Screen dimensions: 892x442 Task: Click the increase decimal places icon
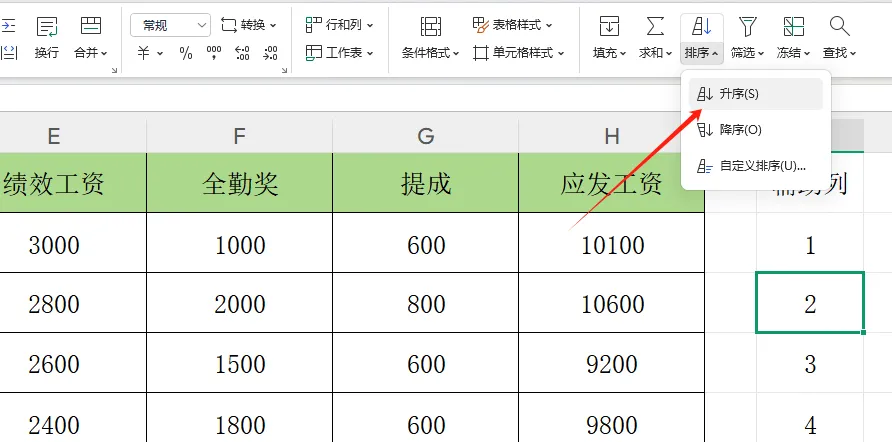coord(242,53)
